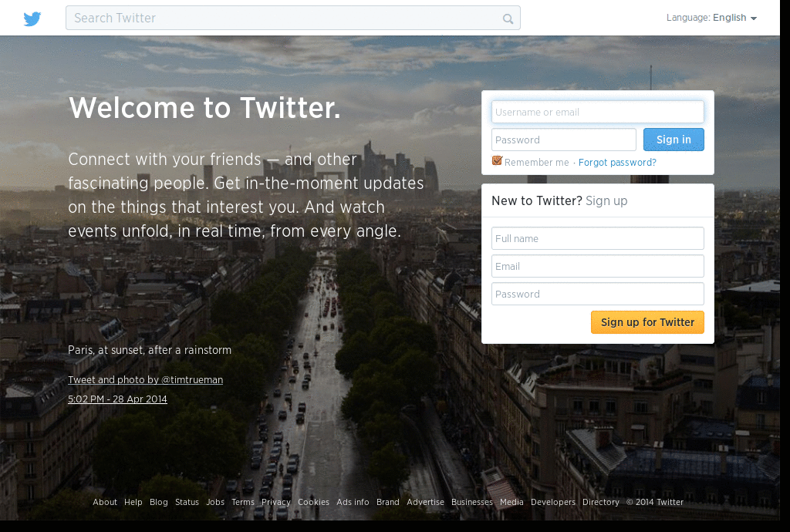Open the Forgot password link
790x532 pixels.
point(617,162)
